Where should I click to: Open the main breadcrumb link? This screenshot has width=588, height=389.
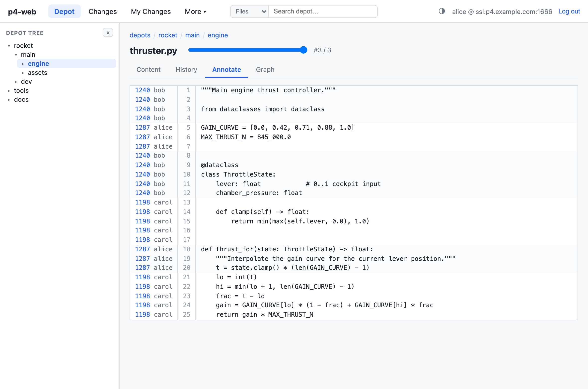[192, 35]
